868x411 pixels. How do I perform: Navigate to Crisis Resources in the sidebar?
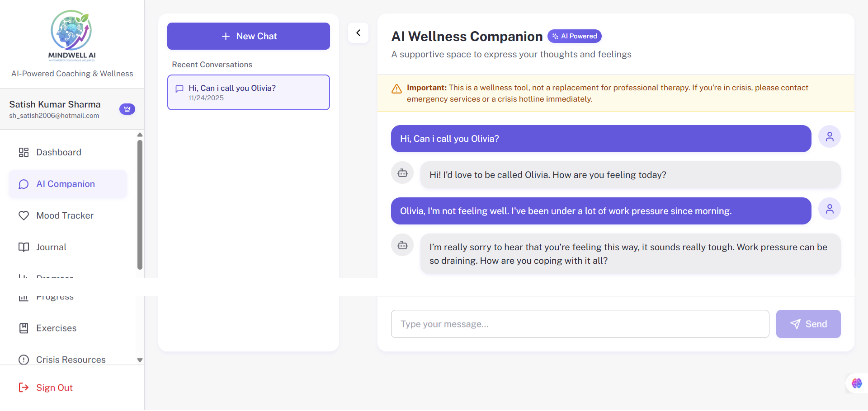point(71,360)
